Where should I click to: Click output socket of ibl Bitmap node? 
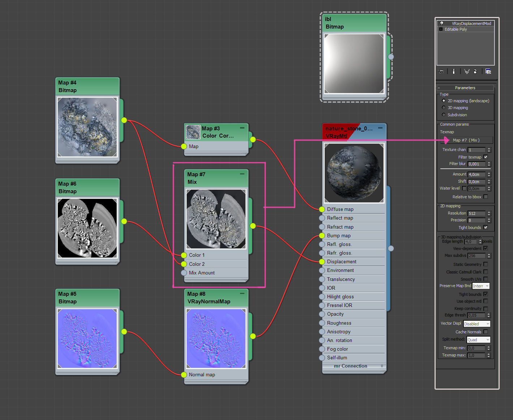(x=391, y=57)
